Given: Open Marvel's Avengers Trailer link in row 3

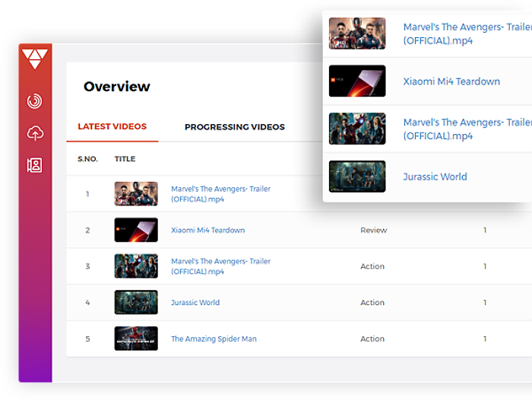Looking at the screenshot, I should pos(220,266).
